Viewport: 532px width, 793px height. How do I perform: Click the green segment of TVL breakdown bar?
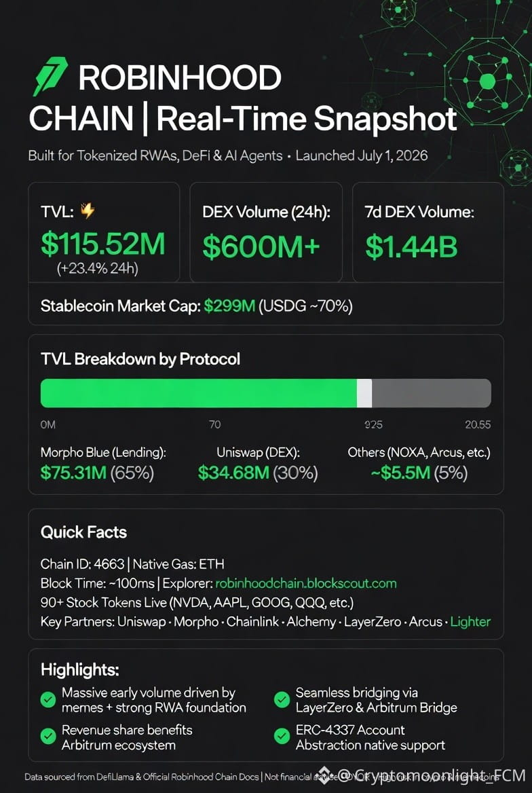(199, 393)
